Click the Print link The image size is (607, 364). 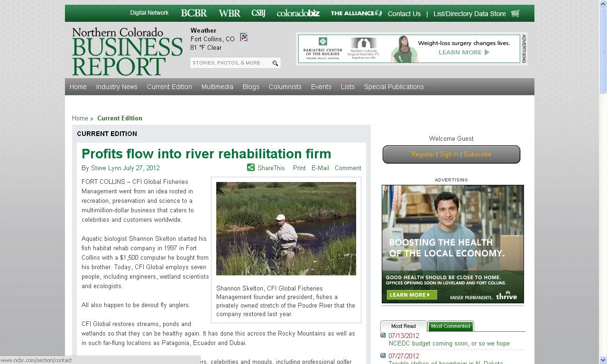pos(299,168)
